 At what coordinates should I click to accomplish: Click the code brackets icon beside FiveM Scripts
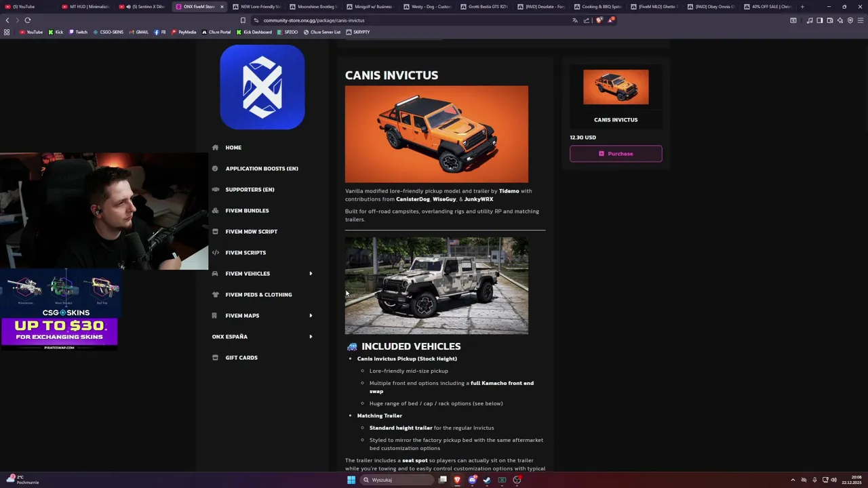tap(215, 252)
